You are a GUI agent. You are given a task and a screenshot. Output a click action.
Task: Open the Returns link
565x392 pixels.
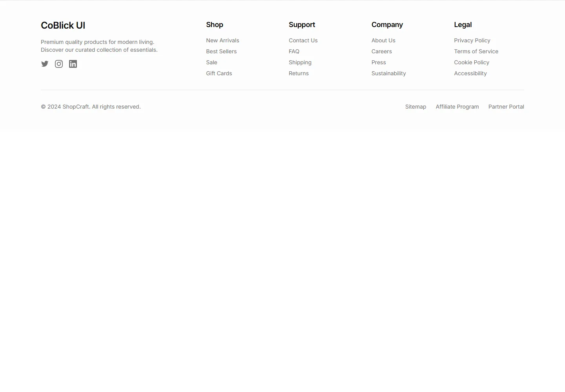(x=299, y=73)
